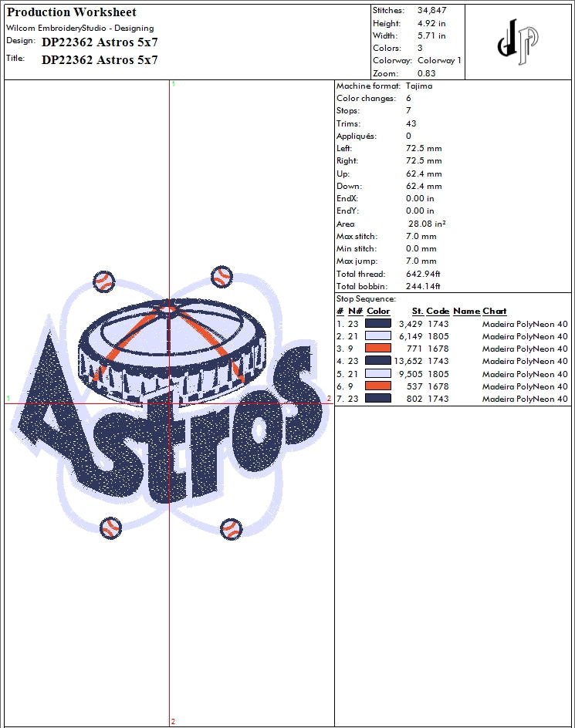Click the bottom-right baseball in the design

pyautogui.click(x=231, y=528)
